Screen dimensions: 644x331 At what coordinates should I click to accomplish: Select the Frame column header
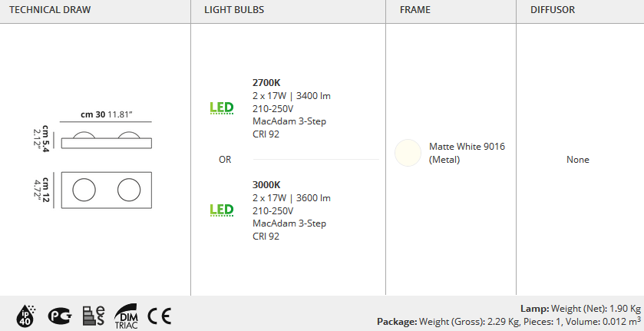415,11
